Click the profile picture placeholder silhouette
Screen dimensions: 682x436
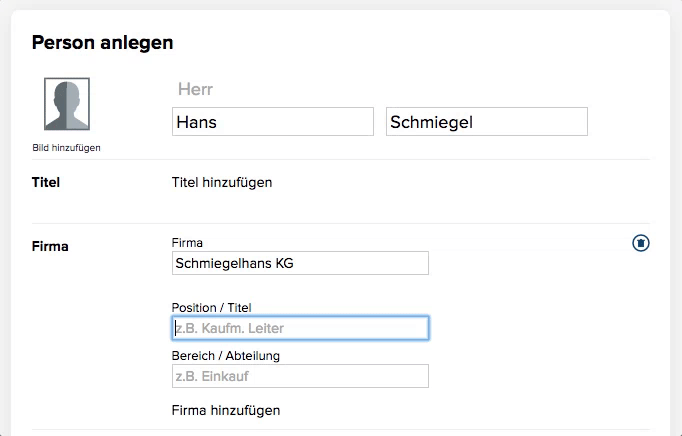(67, 104)
